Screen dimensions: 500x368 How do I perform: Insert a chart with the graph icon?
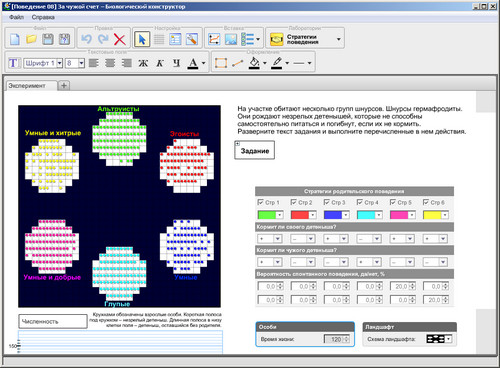click(214, 39)
